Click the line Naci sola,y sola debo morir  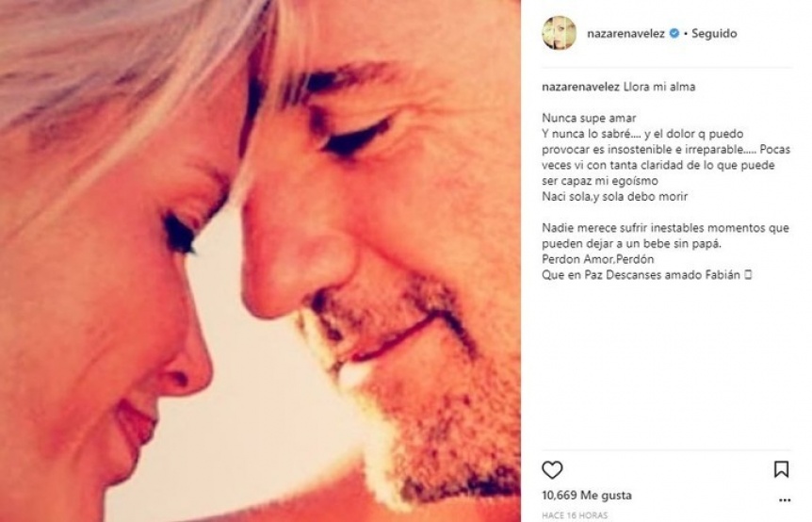615,196
